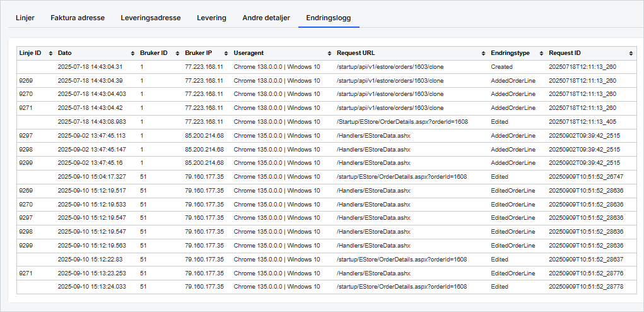Sort Endringstype column via its arrow icon
The image size is (644, 312).
(x=541, y=53)
